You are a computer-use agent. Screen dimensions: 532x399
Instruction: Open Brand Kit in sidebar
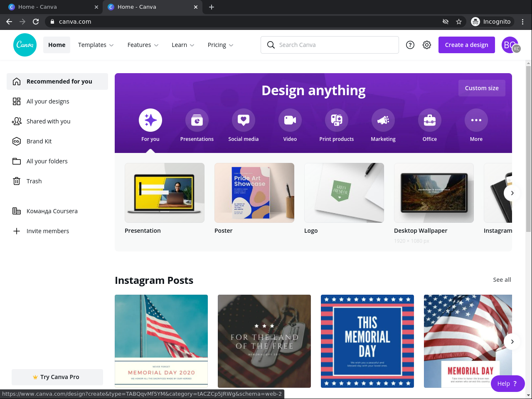click(57, 141)
